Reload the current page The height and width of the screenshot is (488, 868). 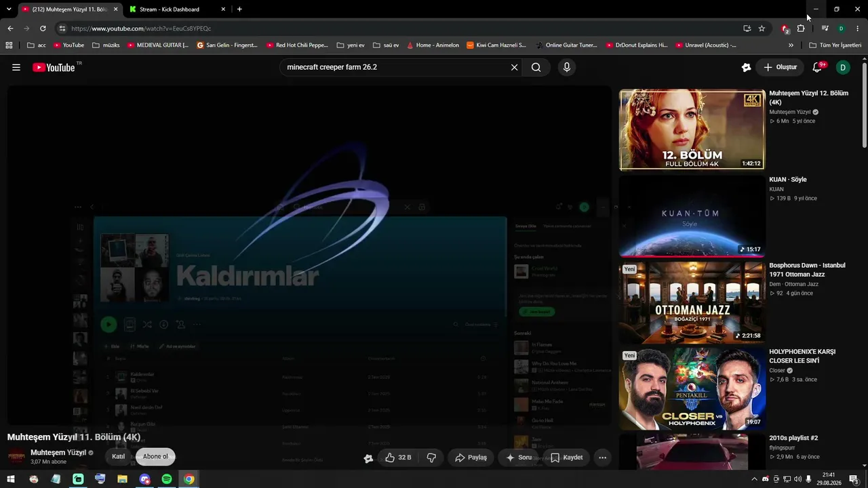pyautogui.click(x=43, y=28)
